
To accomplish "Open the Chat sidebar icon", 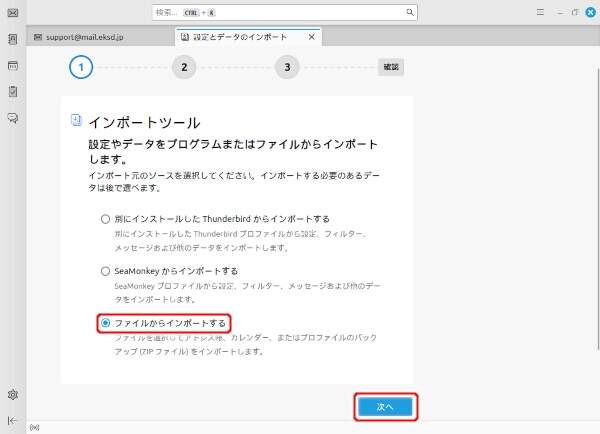I will (x=13, y=118).
